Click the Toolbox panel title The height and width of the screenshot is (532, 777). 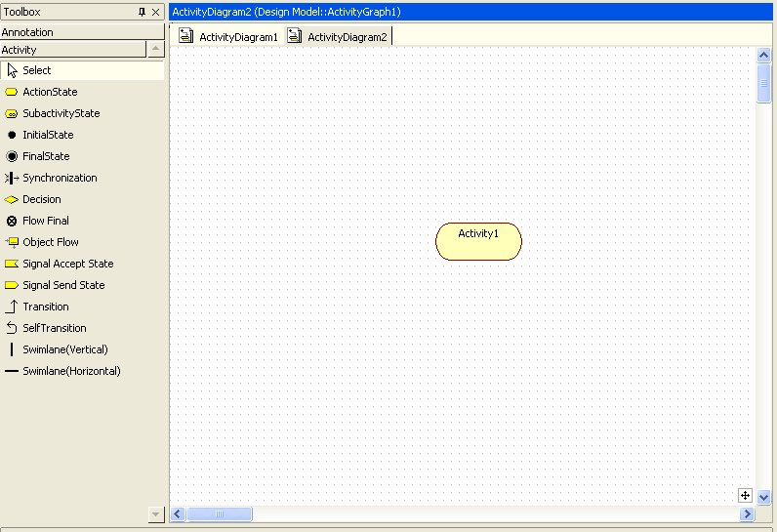[22, 12]
